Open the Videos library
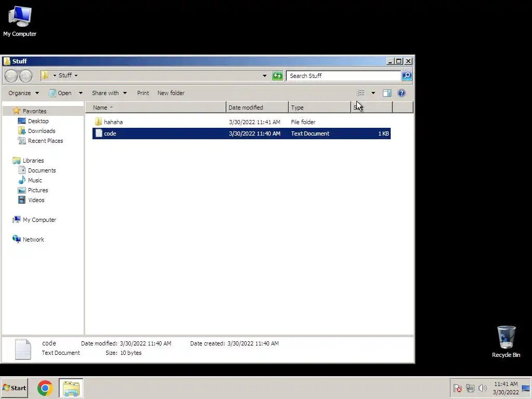This screenshot has height=399, width=532. 36,199
